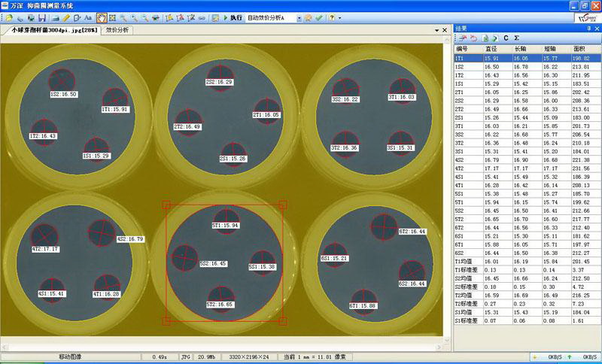This screenshot has height=364, width=602.
Task: Select the 1T1 row in results table
Action: 461,58
